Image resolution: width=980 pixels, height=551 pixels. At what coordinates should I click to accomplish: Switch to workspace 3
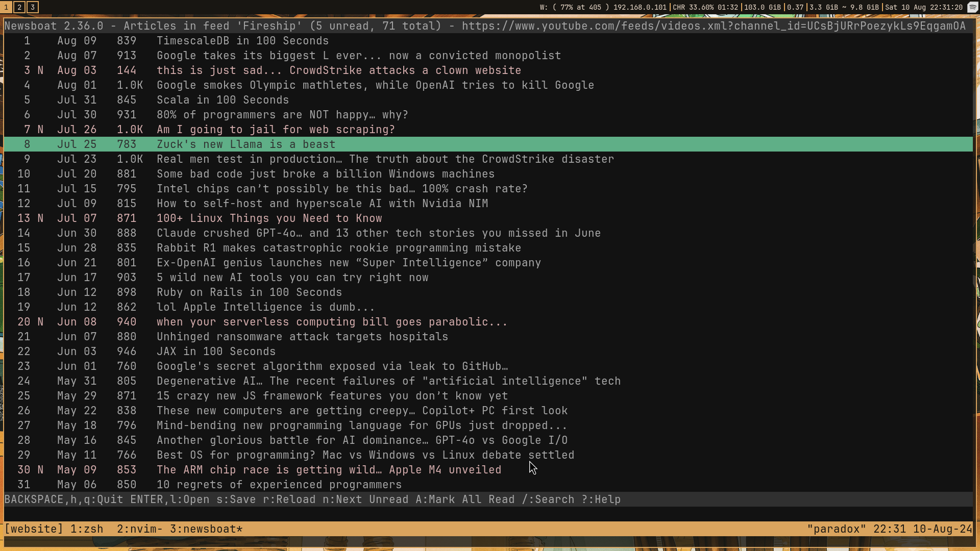coord(32,7)
